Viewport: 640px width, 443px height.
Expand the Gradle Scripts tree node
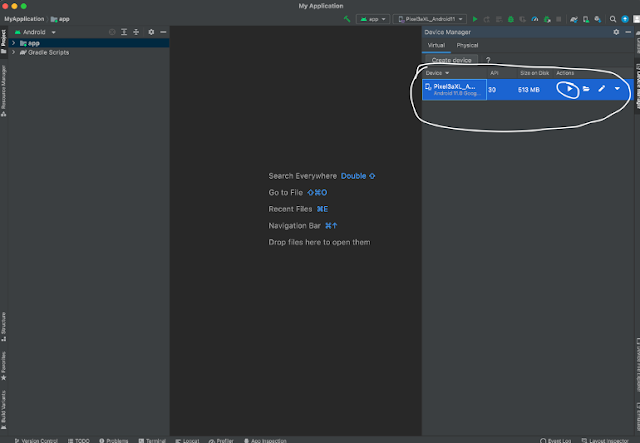[13, 52]
